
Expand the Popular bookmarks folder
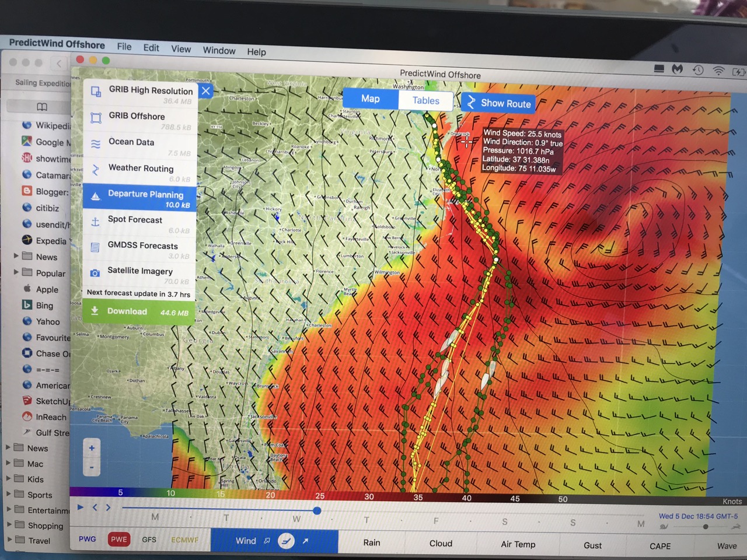coord(16,272)
